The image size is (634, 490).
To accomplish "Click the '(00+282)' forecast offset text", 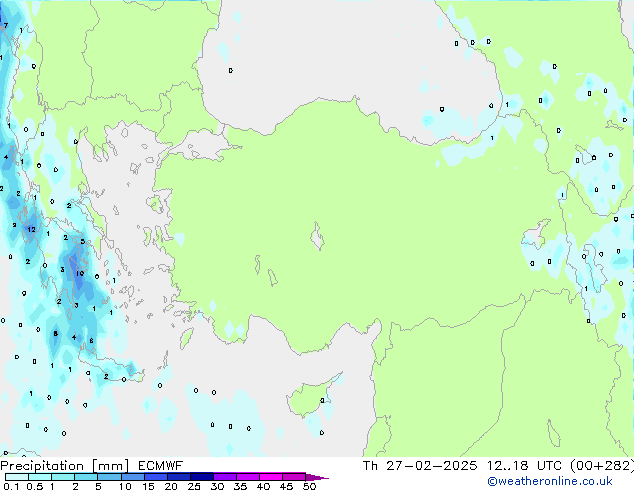I will click(602, 466).
